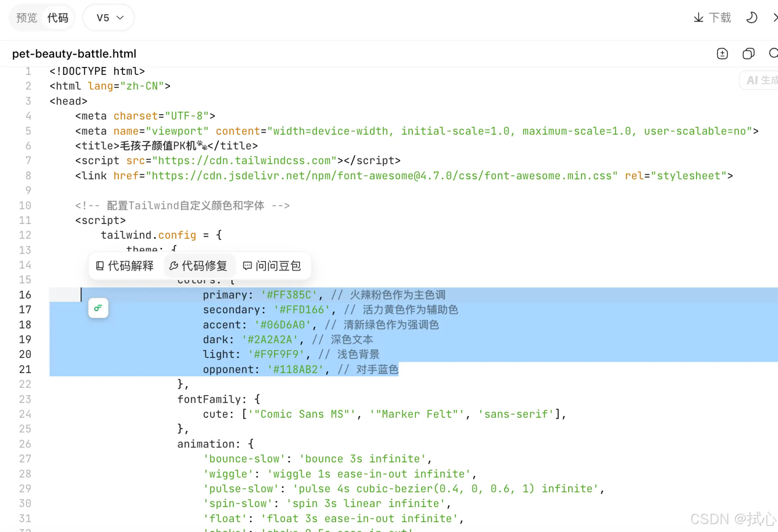
Task: Click the wrench icon for 代码修复
Action: [x=174, y=266]
